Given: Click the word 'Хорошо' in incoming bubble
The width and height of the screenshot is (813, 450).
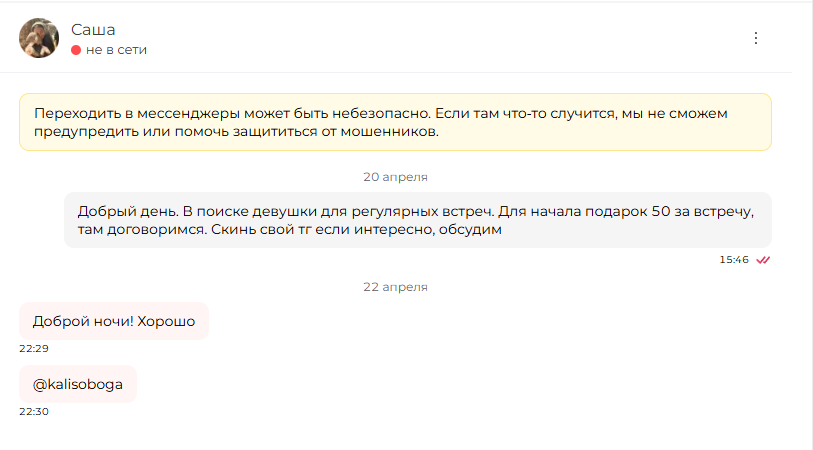Looking at the screenshot, I should (166, 321).
